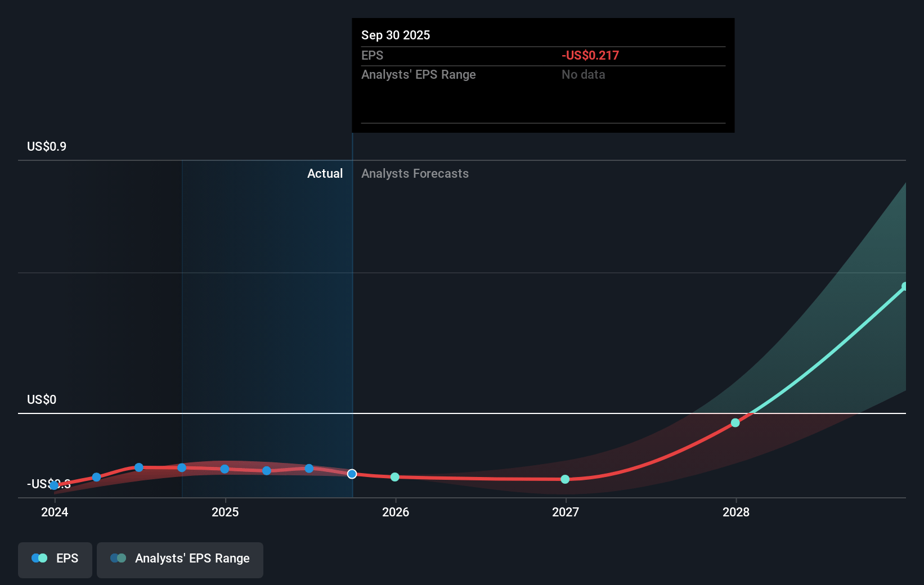Click the 'Actual' section label
Viewport: 924px width, 585px height.
coord(325,174)
